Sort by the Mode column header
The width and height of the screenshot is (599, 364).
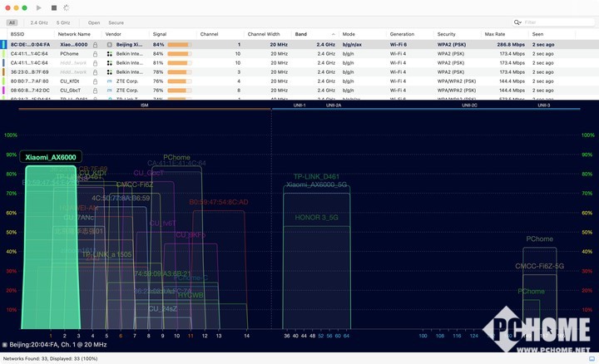pyautogui.click(x=349, y=34)
